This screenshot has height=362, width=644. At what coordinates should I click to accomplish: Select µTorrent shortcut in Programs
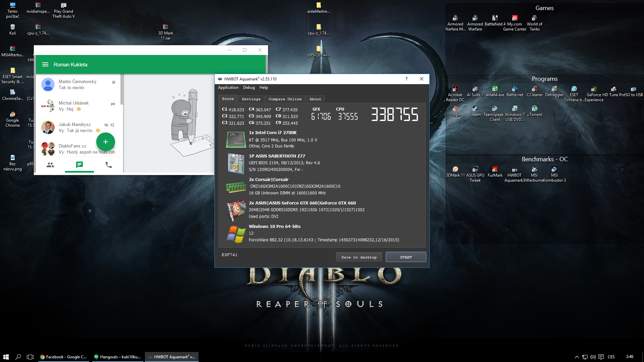coord(534,111)
